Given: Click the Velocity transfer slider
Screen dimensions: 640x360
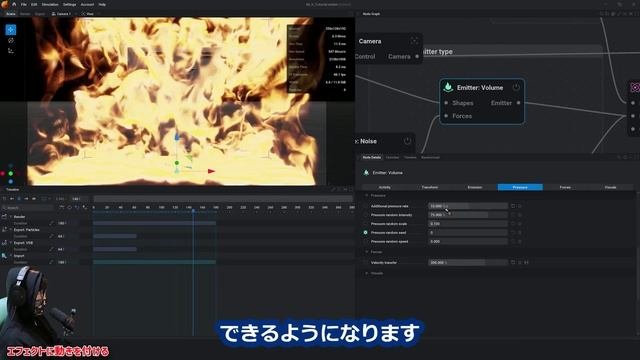Looking at the screenshot, I should click(468, 262).
